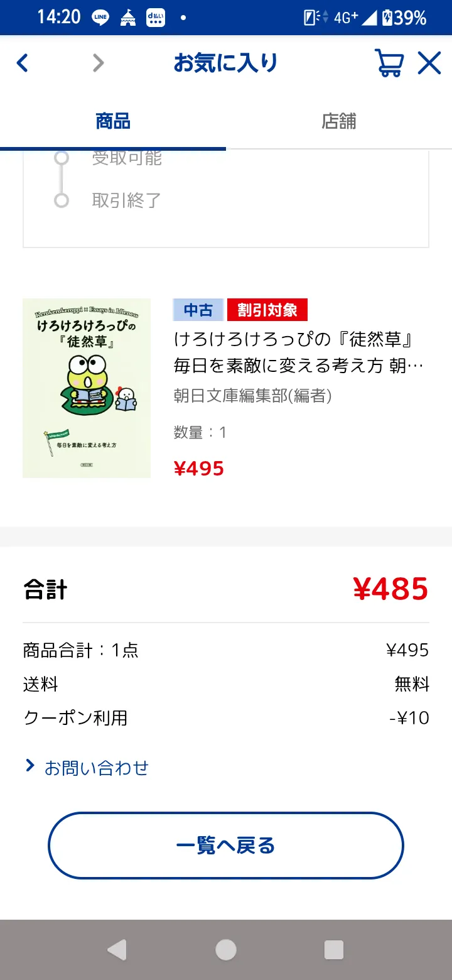Image resolution: width=452 pixels, height=980 pixels.
Task: Tap the 一覧へ戻る button
Action: (226, 846)
